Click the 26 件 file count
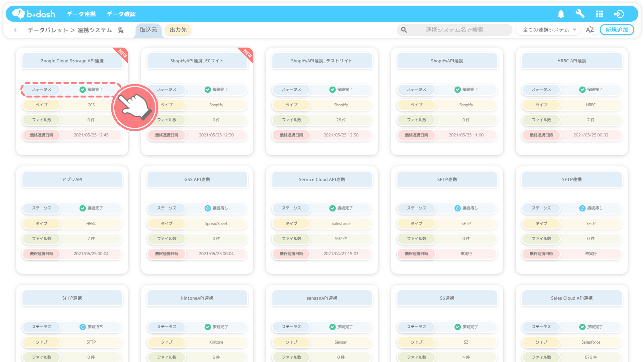Viewport: 644px width, 362px height. 341,120
